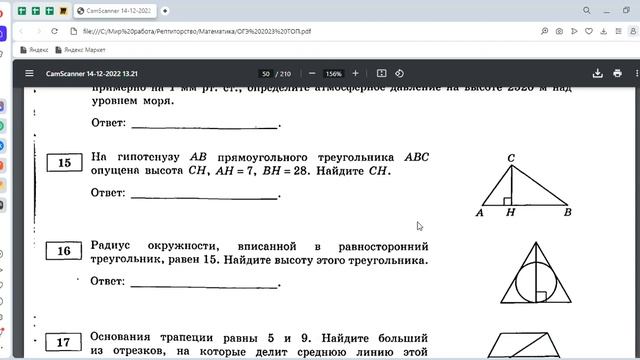Click the answer line under task 16
Screen dimensions: 640x360
click(x=204, y=287)
